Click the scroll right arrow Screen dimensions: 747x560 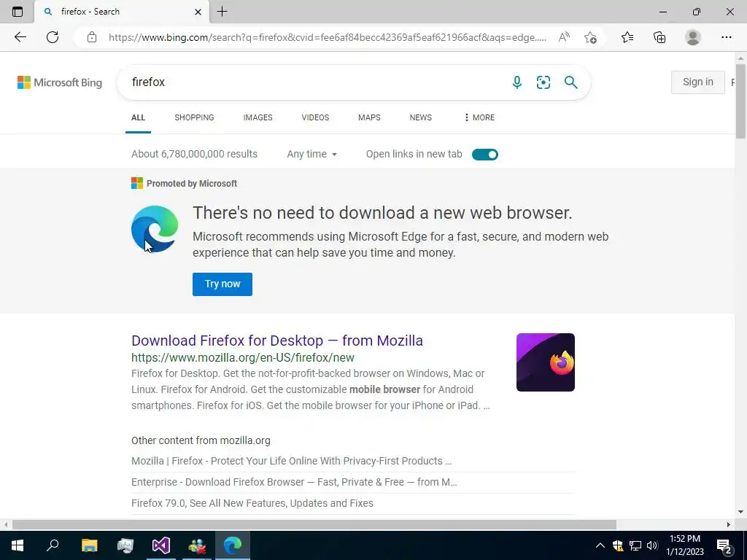(729, 524)
